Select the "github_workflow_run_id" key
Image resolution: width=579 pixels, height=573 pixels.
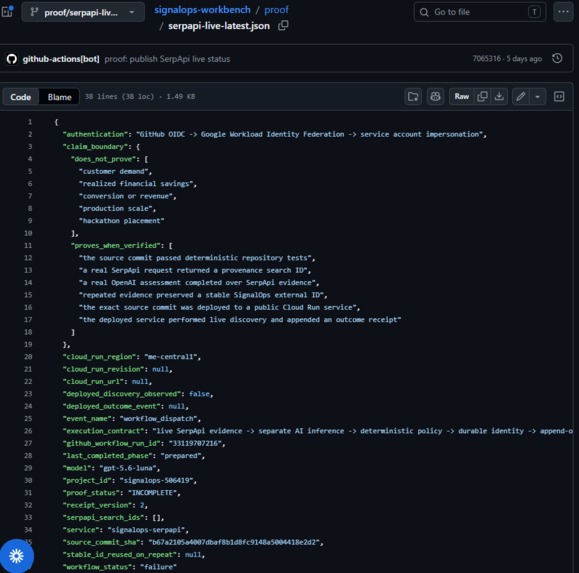pyautogui.click(x=112, y=443)
